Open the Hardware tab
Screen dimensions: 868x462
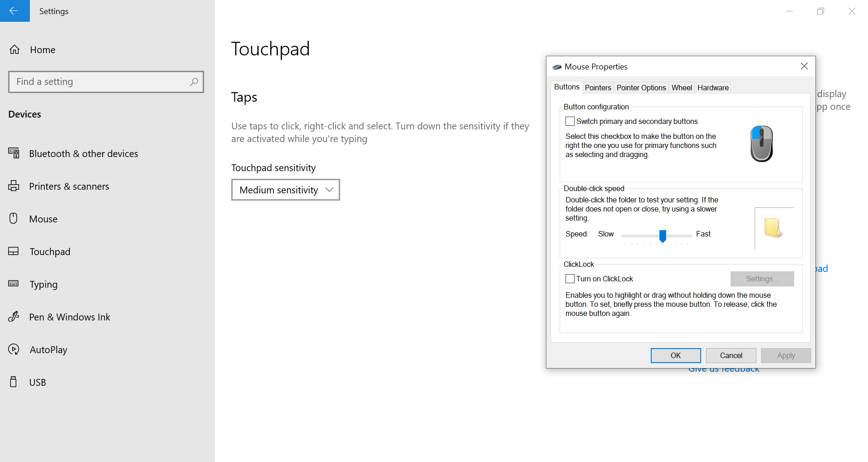(713, 88)
